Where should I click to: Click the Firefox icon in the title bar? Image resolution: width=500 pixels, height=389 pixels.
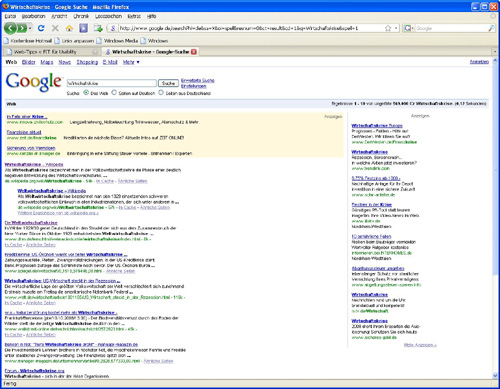point(5,6)
